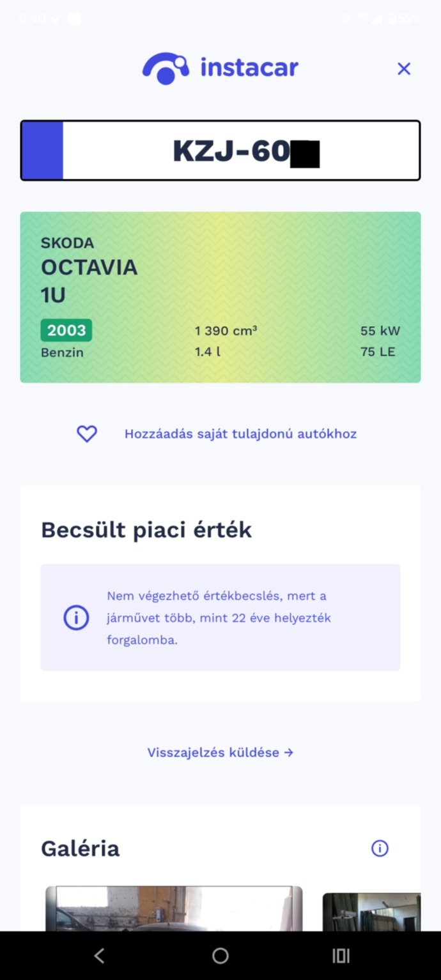441x980 pixels.
Task: Tap the info icon in value estimate box
Action: click(76, 617)
